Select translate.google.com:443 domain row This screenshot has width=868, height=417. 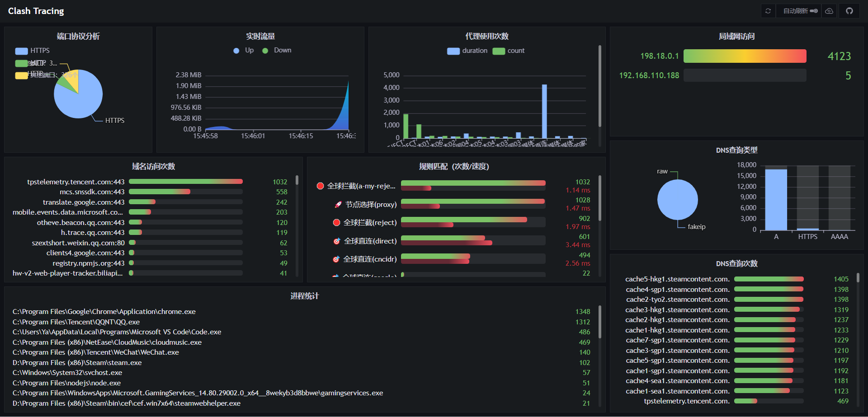coord(150,202)
